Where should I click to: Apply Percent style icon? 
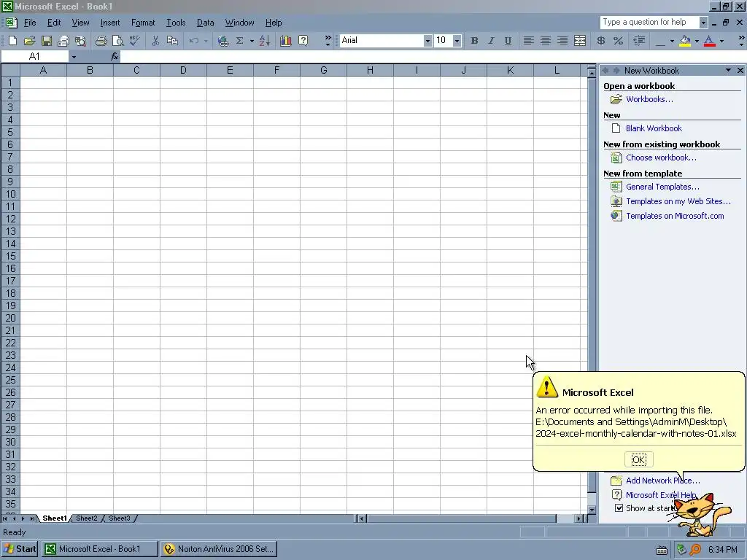tap(619, 41)
